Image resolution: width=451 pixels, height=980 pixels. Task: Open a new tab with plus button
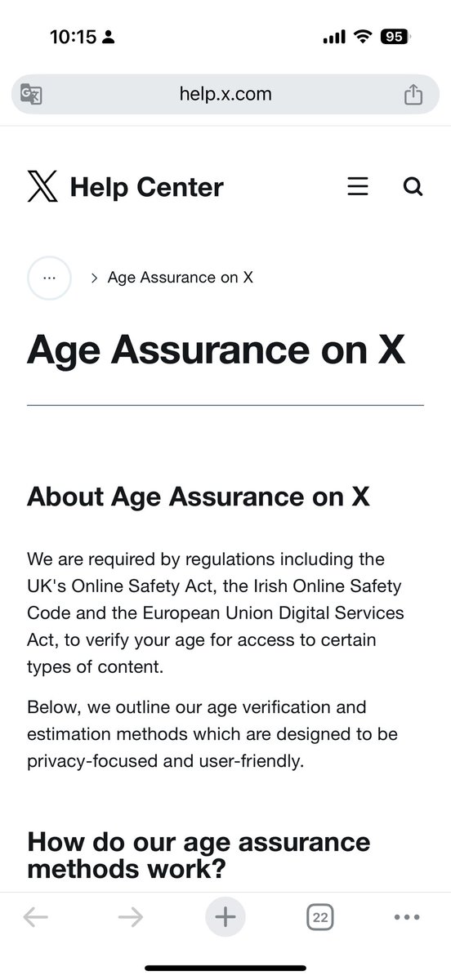point(225,917)
